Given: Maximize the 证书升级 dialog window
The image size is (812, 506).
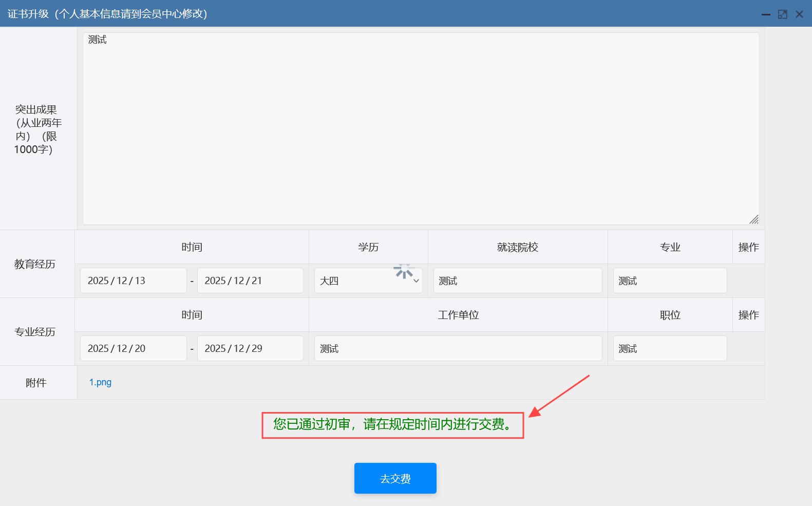Looking at the screenshot, I should (x=783, y=14).
